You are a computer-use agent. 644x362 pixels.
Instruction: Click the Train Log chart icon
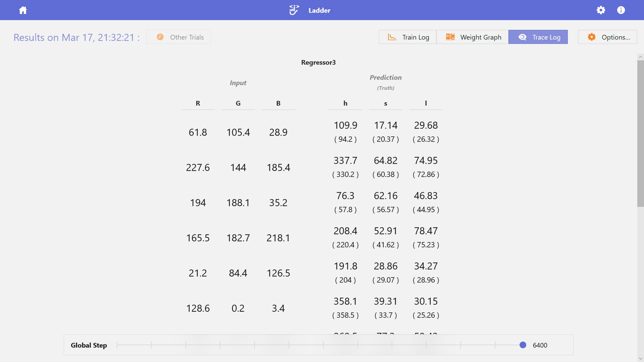(392, 37)
